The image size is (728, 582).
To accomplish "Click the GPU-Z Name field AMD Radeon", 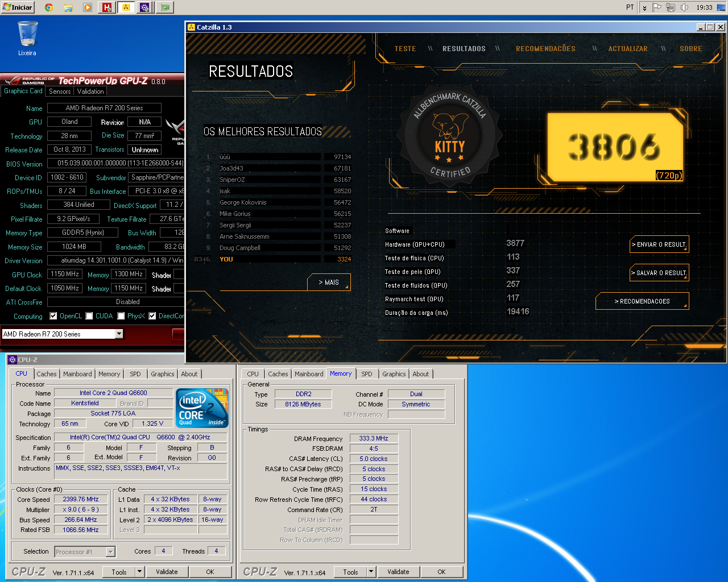I will pyautogui.click(x=104, y=108).
